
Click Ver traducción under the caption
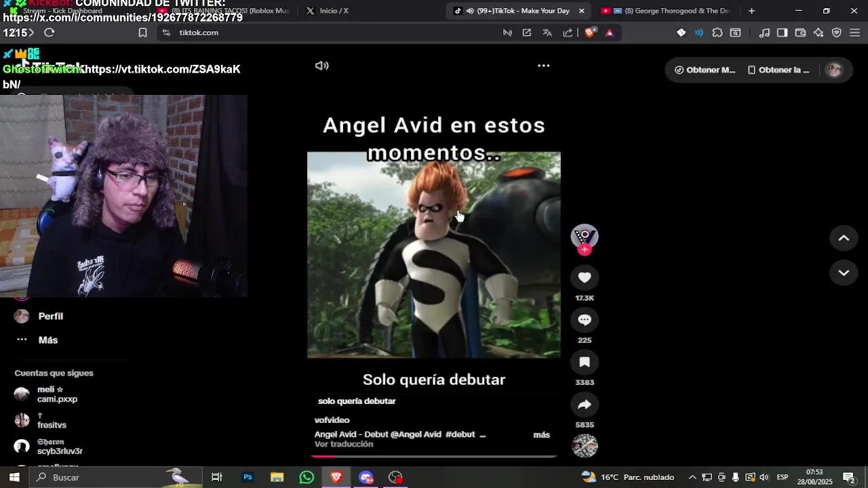(x=344, y=445)
